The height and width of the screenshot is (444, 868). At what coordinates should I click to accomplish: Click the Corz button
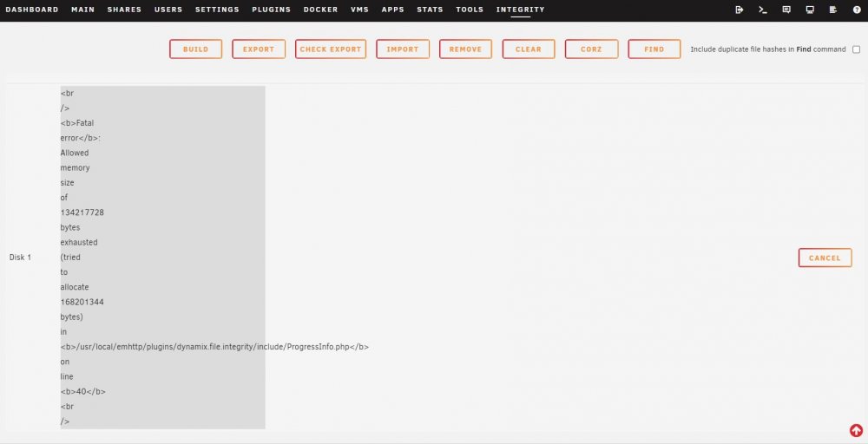click(x=591, y=49)
